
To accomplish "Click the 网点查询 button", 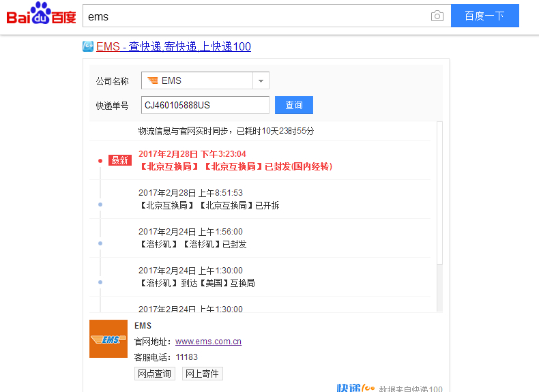I will (155, 374).
